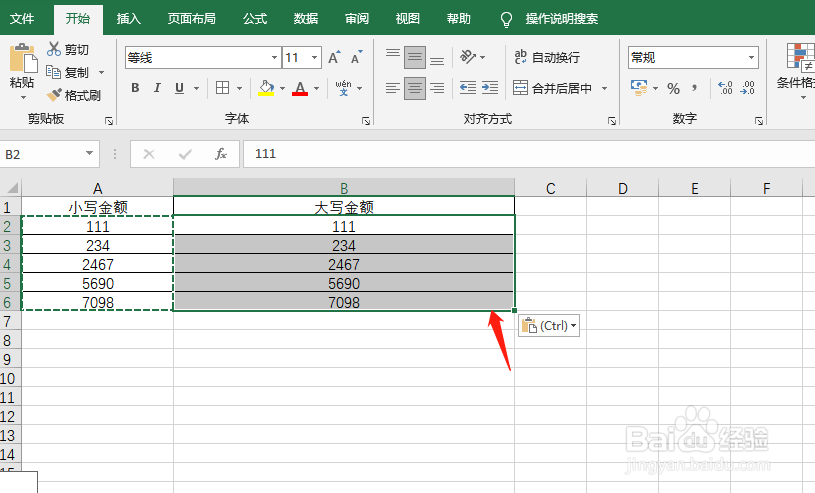Screen dimensions: 815x493
Task: Set middle vertical alignment
Action: [x=415, y=57]
